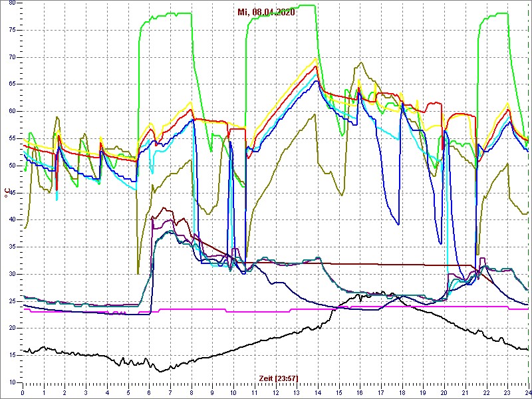Click hour 10 on the time axis
Screen dimensions: 532x399
point(233,392)
